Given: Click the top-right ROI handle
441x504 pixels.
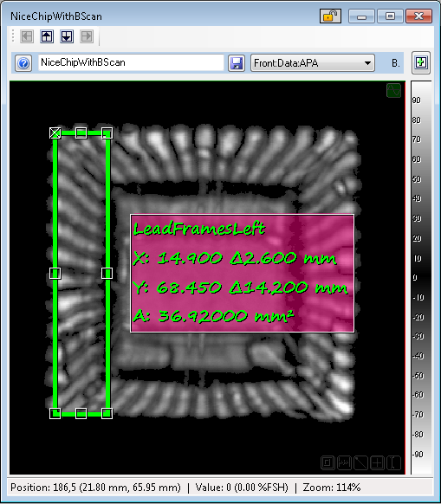Looking at the screenshot, I should (107, 132).
